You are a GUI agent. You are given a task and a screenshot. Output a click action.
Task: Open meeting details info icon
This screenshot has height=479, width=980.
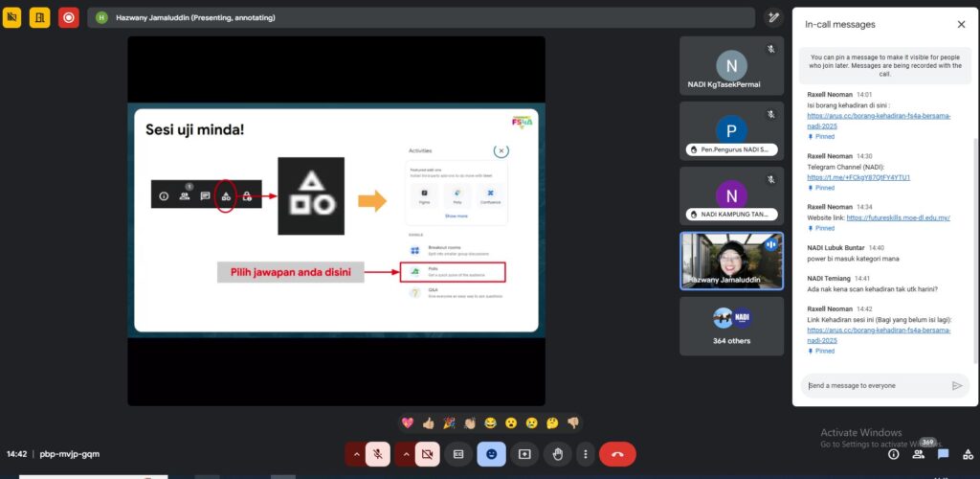point(894,454)
